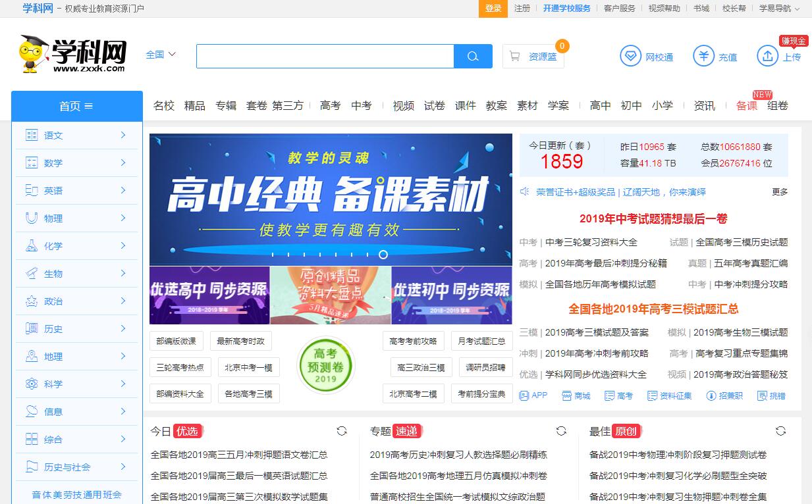Click the search input field

coord(325,57)
